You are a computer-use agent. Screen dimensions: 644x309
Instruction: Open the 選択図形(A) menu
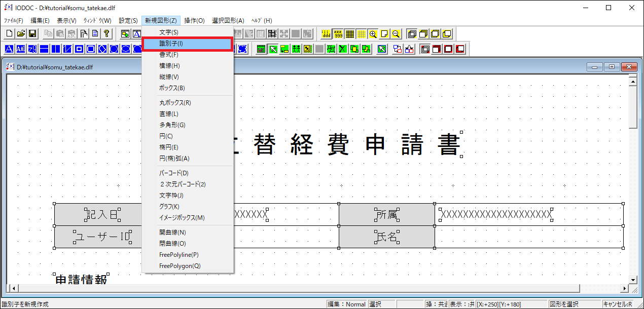(228, 21)
